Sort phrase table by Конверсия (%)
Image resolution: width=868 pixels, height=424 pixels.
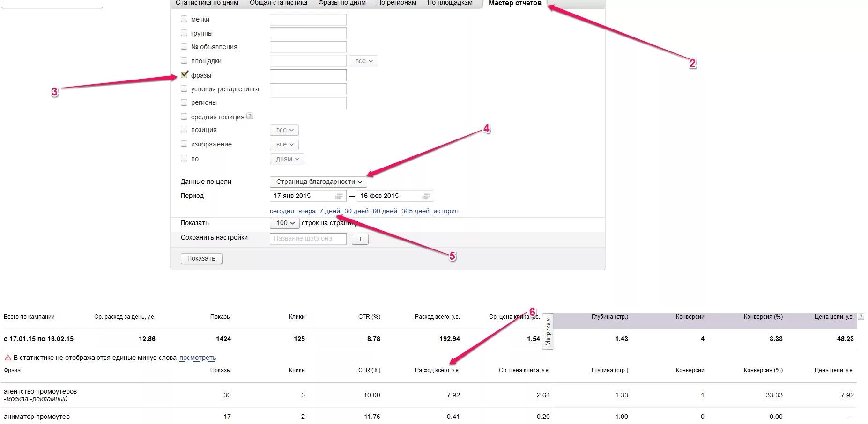tap(763, 370)
